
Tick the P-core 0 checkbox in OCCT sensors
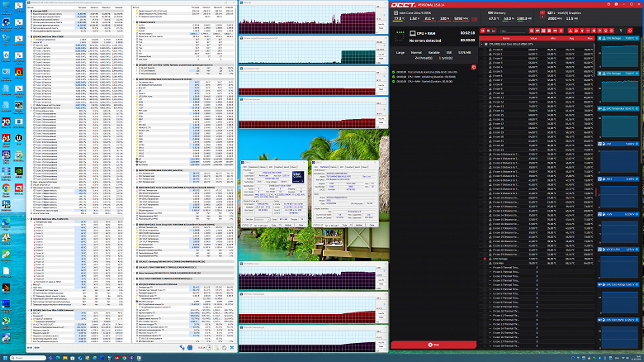click(x=486, y=50)
